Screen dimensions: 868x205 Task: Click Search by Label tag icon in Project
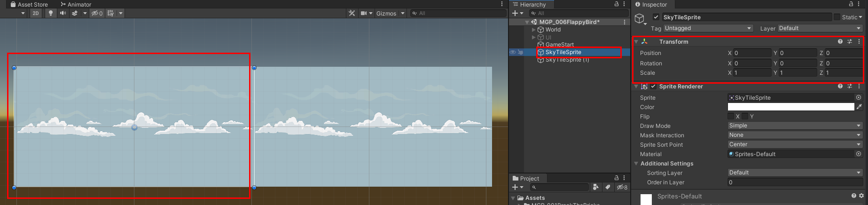click(x=608, y=187)
